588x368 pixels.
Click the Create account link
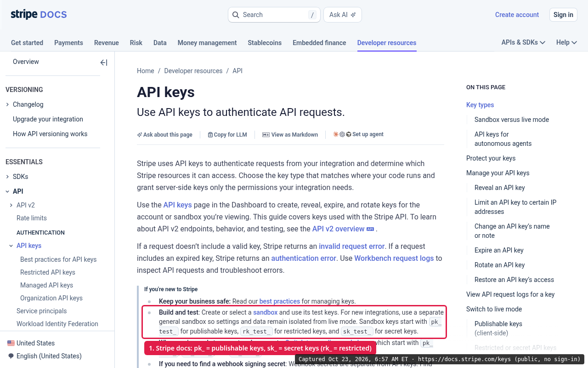point(517,15)
